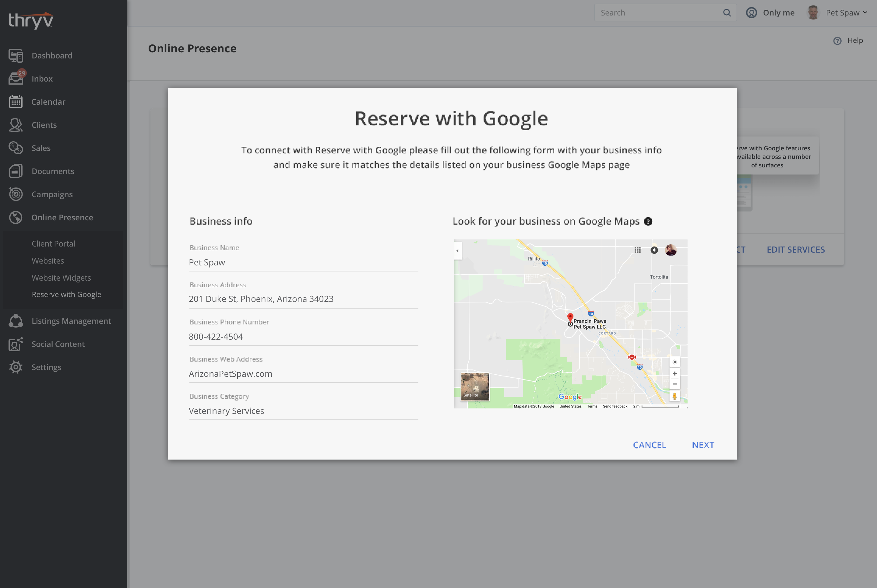Click the Google apps grid icon on map
Viewport: 877px width, 588px height.
[638, 250]
